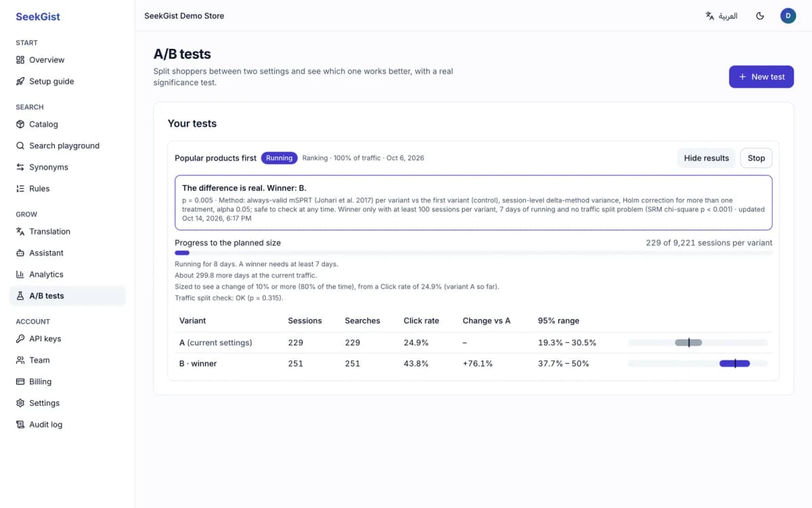This screenshot has width=812, height=508.
Task: Click the planned size progress bar
Action: (x=473, y=253)
